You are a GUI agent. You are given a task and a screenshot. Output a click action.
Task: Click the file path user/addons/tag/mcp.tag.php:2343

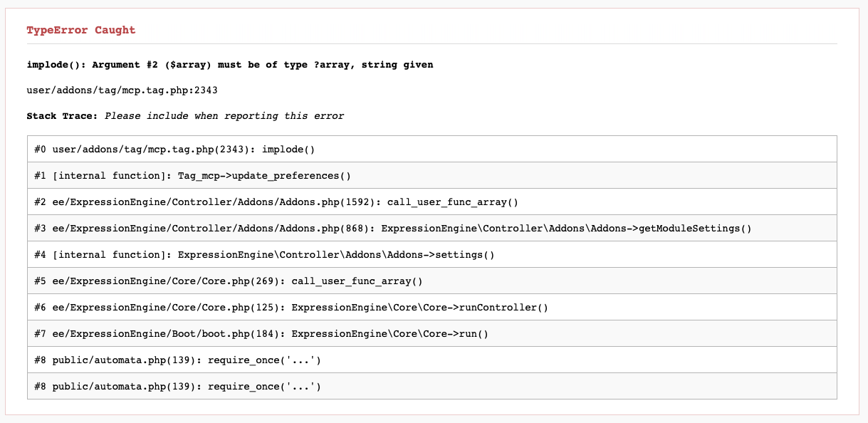[122, 90]
